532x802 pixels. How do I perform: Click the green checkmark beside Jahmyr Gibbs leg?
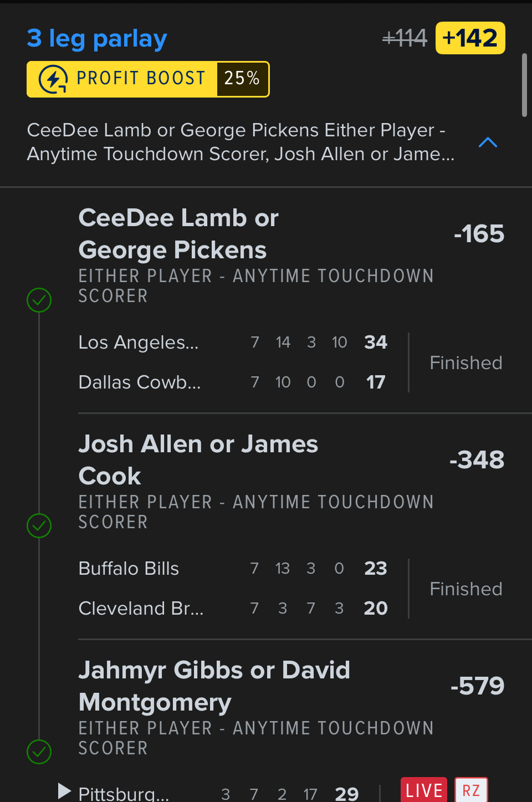pyautogui.click(x=39, y=752)
